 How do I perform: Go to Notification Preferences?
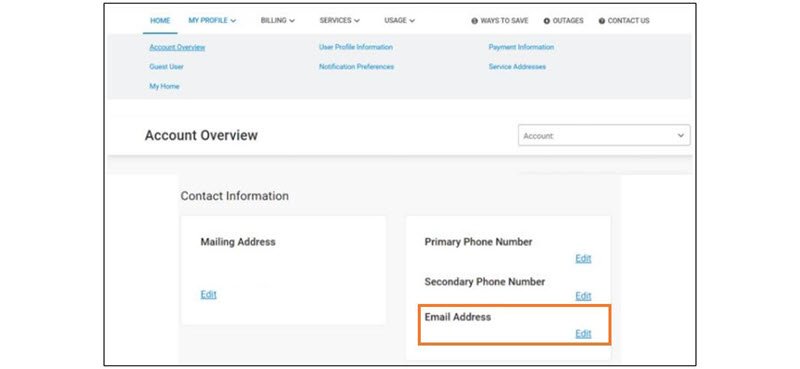356,67
